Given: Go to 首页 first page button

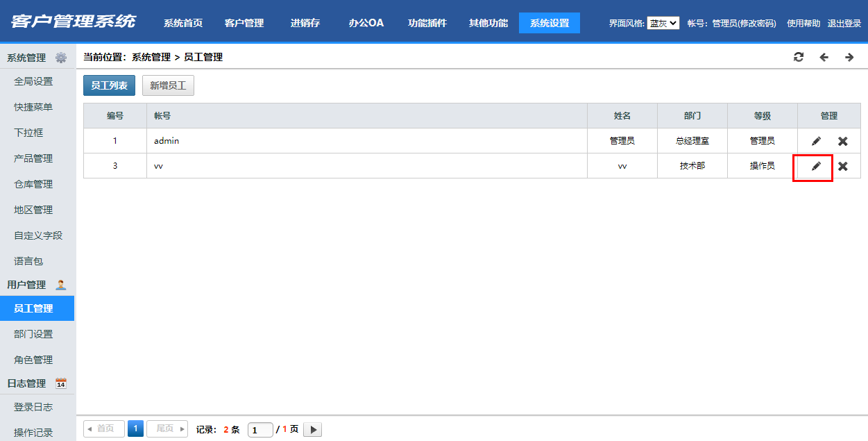Looking at the screenshot, I should [x=104, y=428].
